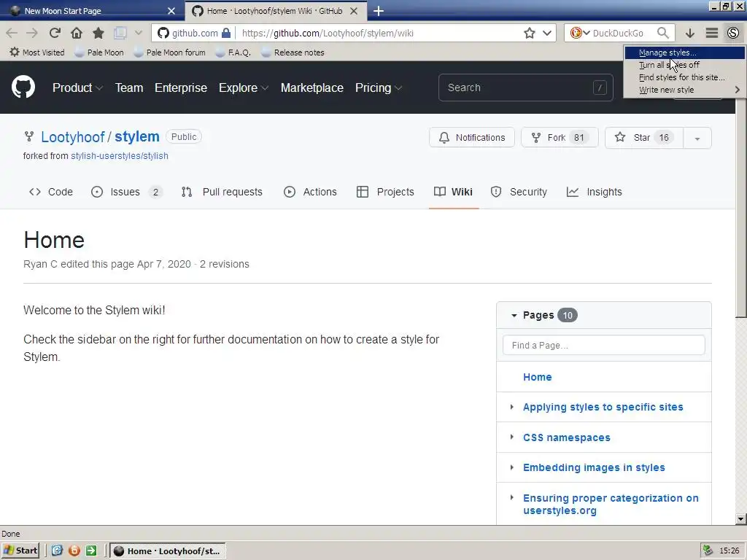Open the Security tab
747x560 pixels.
pyautogui.click(x=519, y=192)
